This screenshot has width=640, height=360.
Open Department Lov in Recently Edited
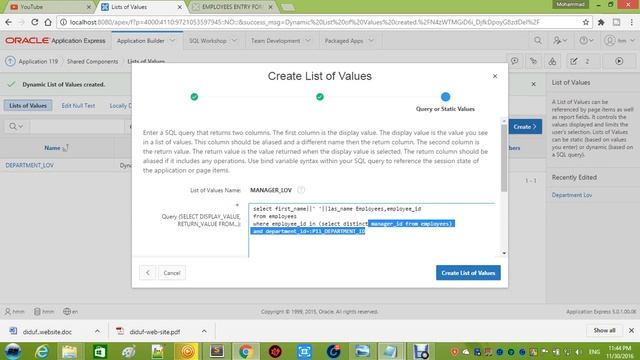pos(571,195)
